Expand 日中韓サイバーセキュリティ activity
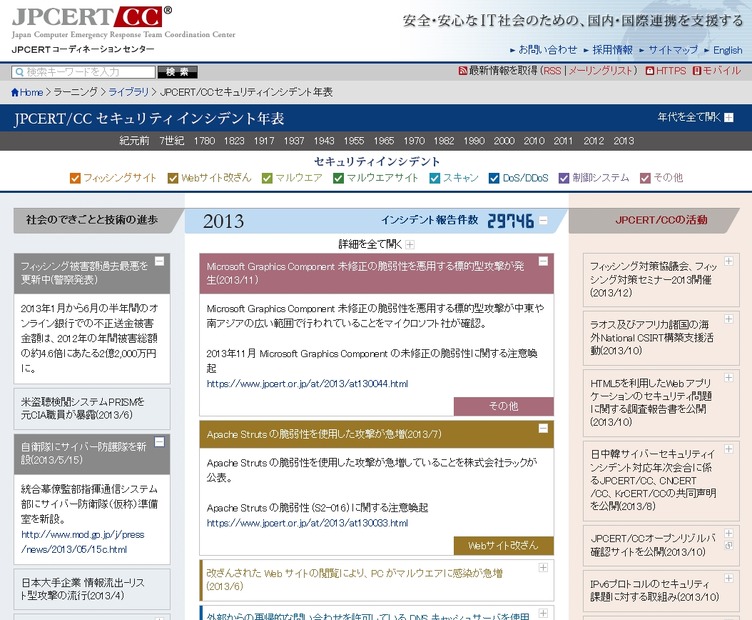752x620 pixels. click(x=728, y=449)
